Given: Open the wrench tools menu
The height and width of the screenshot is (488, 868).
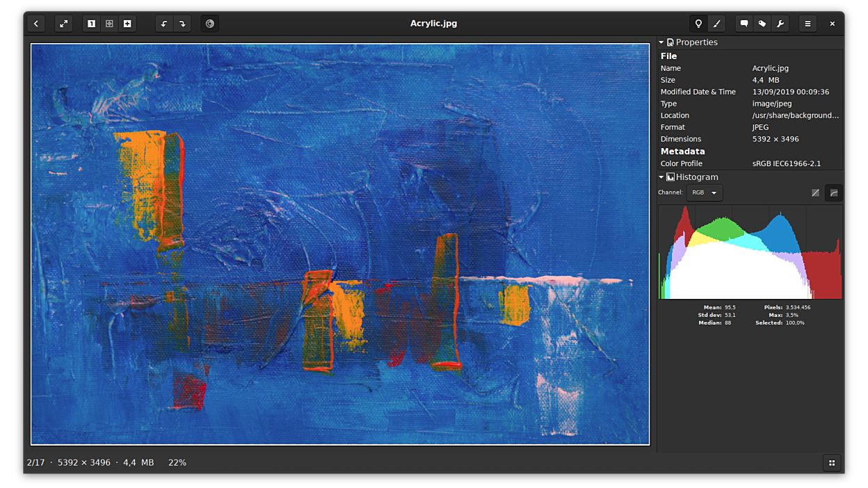Looking at the screenshot, I should [780, 24].
